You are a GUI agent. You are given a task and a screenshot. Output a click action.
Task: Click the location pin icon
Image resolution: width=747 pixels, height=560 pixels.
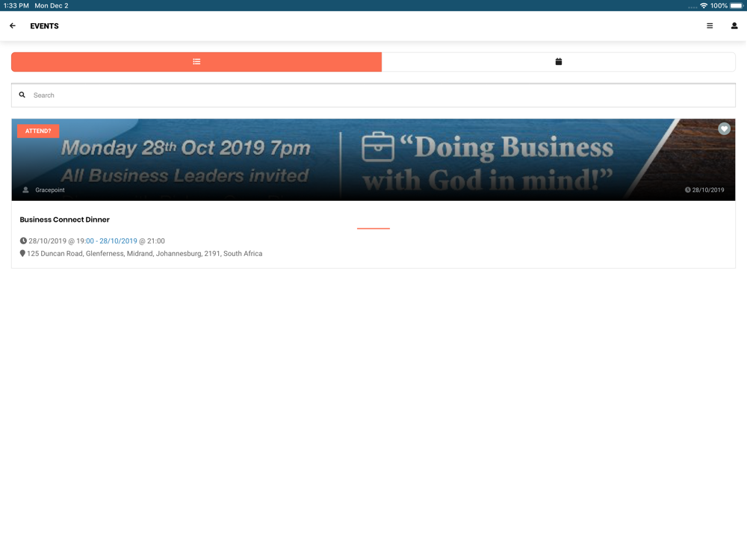22,254
